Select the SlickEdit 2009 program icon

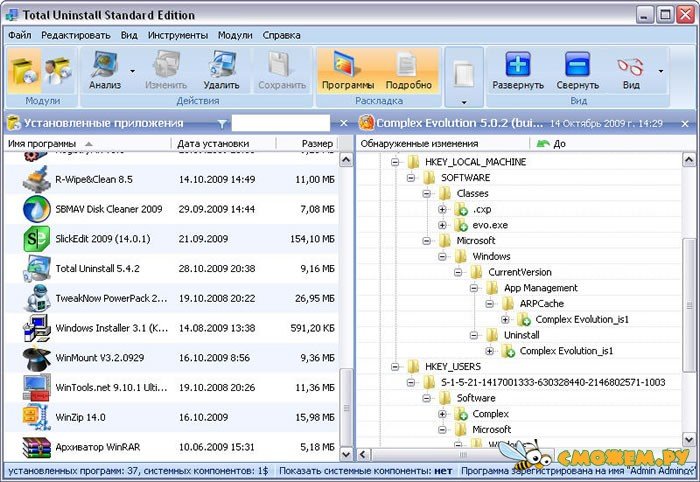[37, 239]
